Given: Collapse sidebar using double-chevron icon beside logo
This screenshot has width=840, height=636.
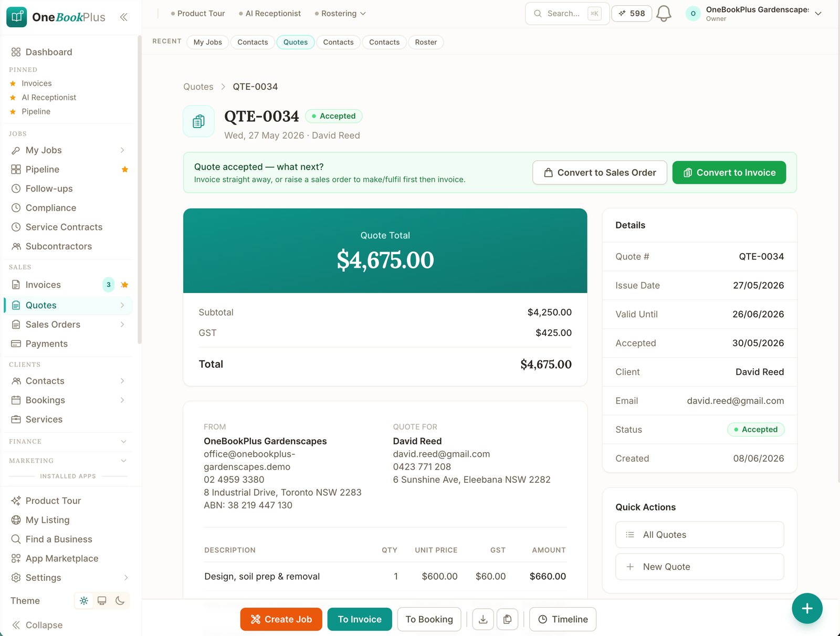Looking at the screenshot, I should (x=123, y=17).
